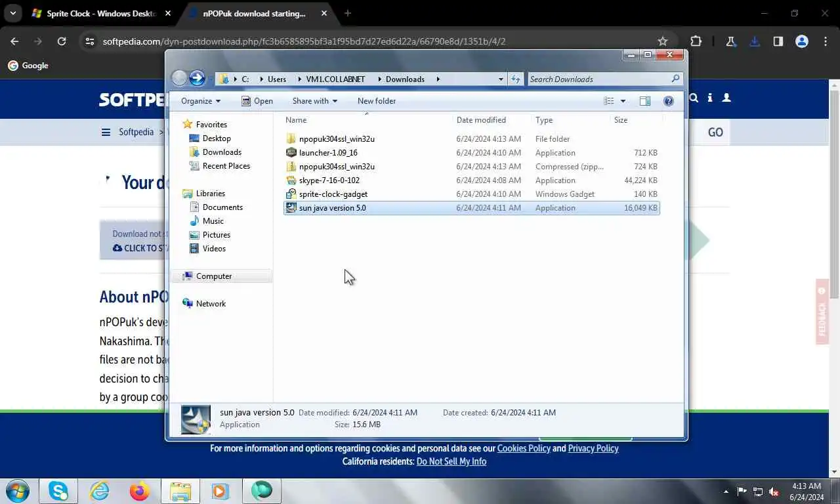Open the Cookies Policy link
This screenshot has height=504, width=840.
tap(524, 448)
